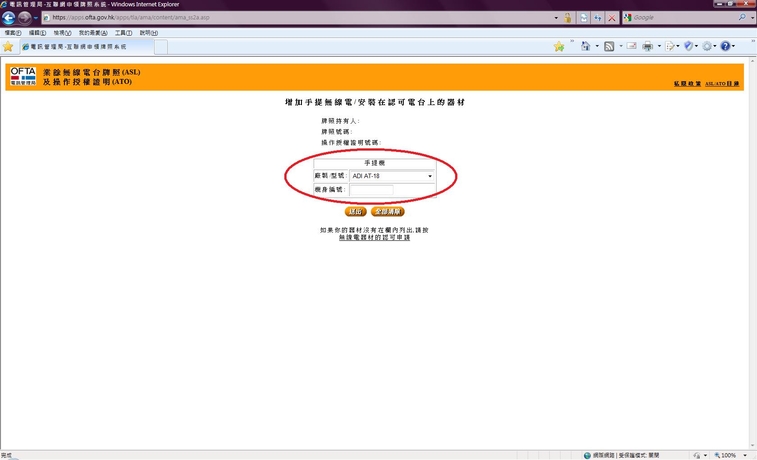The height and width of the screenshot is (460, 757).
Task: Open the 廠製/型號 dropdown showing ADI AT-18
Action: (392, 176)
